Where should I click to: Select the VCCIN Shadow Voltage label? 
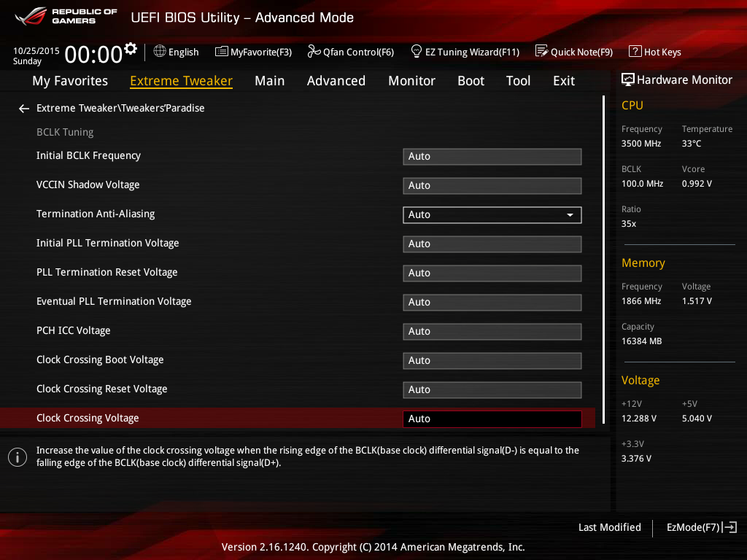click(x=88, y=184)
